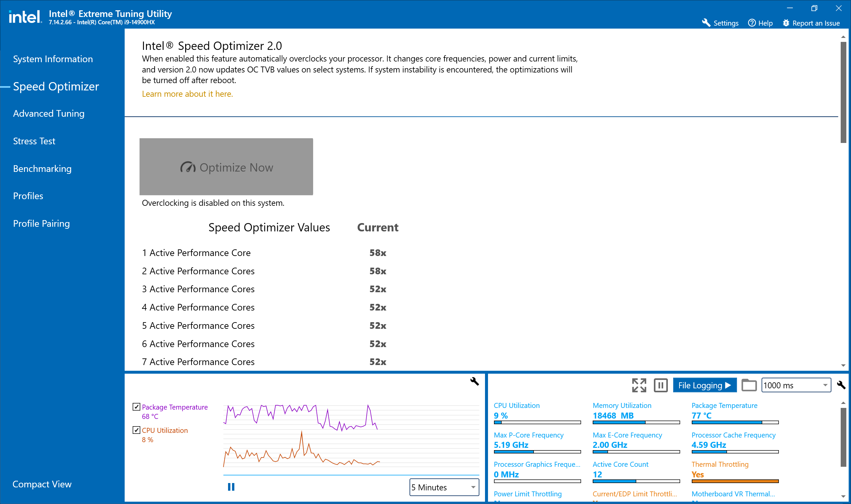This screenshot has height=504, width=851.
Task: Click the Optimize Now button
Action: 226,167
